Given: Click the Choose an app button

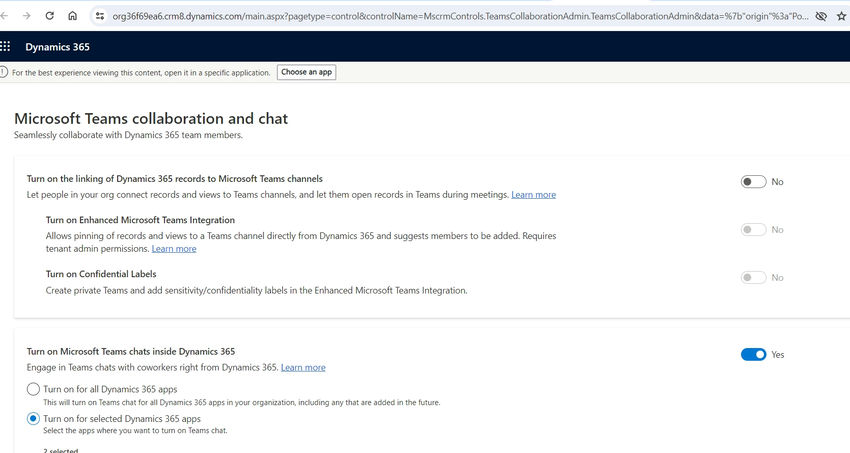Looking at the screenshot, I should (307, 72).
